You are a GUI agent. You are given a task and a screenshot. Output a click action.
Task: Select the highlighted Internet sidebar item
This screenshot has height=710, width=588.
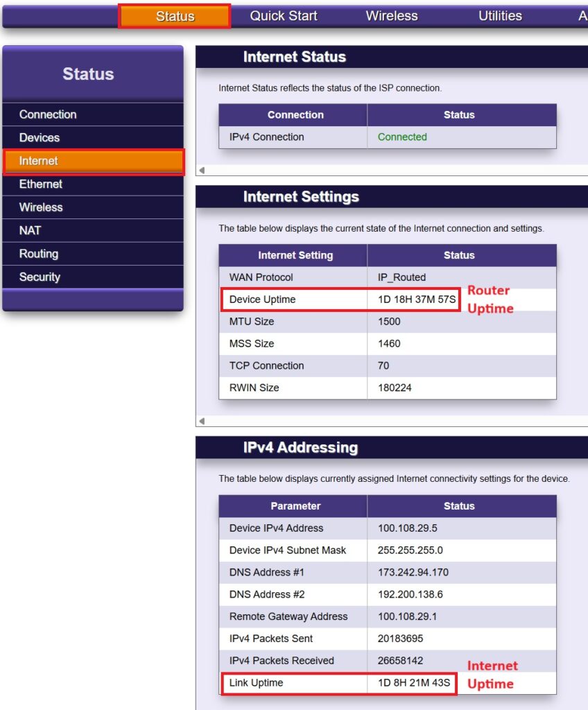[x=39, y=161]
